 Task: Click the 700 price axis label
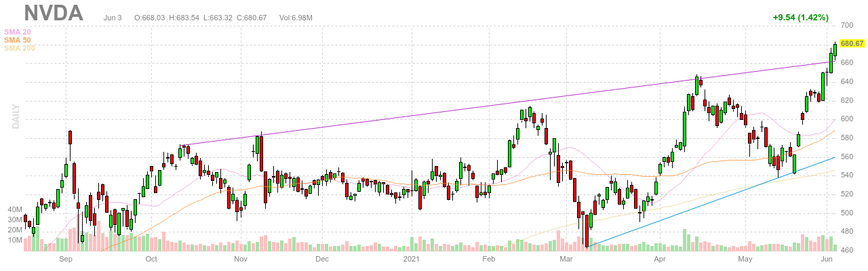[x=846, y=25]
